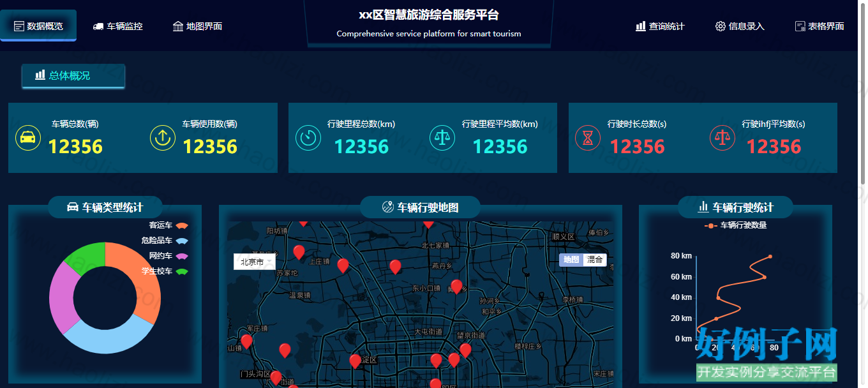
Task: Switch map to 混合 view
Action: pyautogui.click(x=595, y=260)
